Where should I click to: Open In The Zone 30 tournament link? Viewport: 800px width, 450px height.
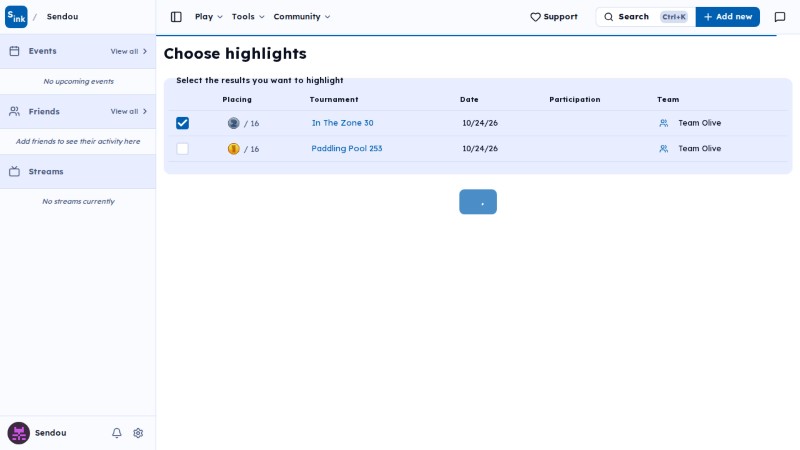342,123
